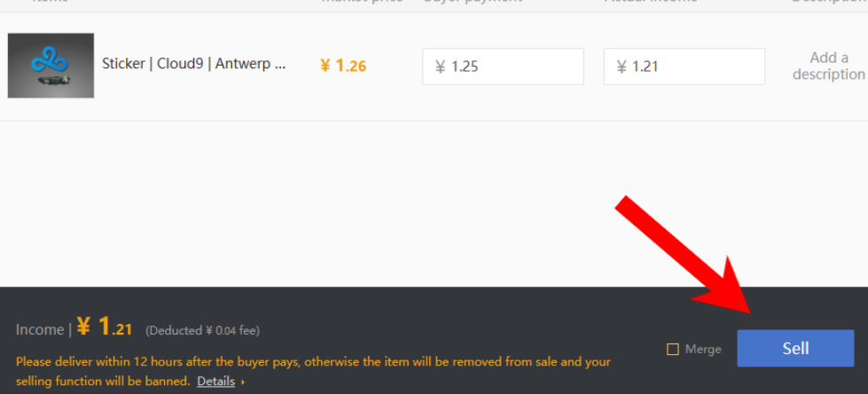The image size is (868, 394).
Task: Open the Sticker | Cloud9 | Antwerp item name
Action: 194,64
